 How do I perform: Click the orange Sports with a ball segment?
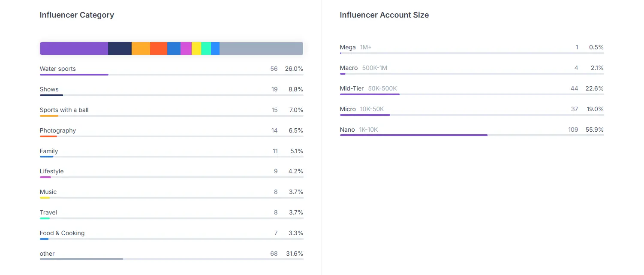point(141,48)
